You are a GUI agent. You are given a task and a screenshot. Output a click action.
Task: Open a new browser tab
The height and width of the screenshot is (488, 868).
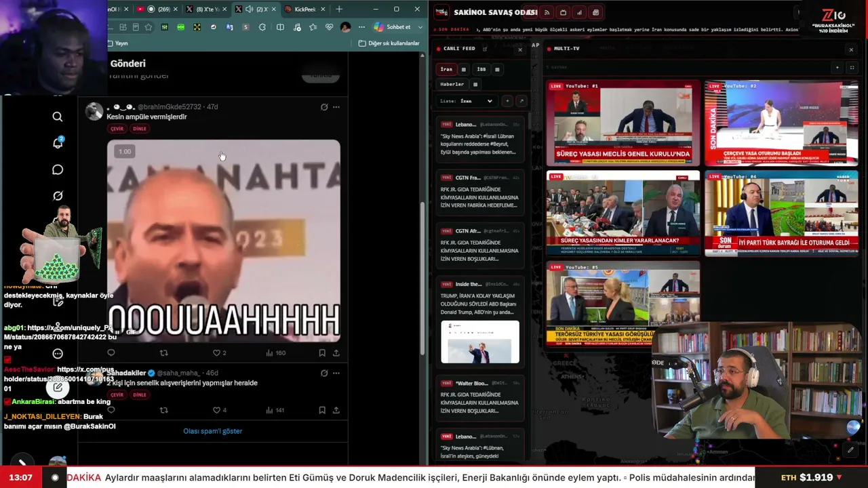point(339,9)
